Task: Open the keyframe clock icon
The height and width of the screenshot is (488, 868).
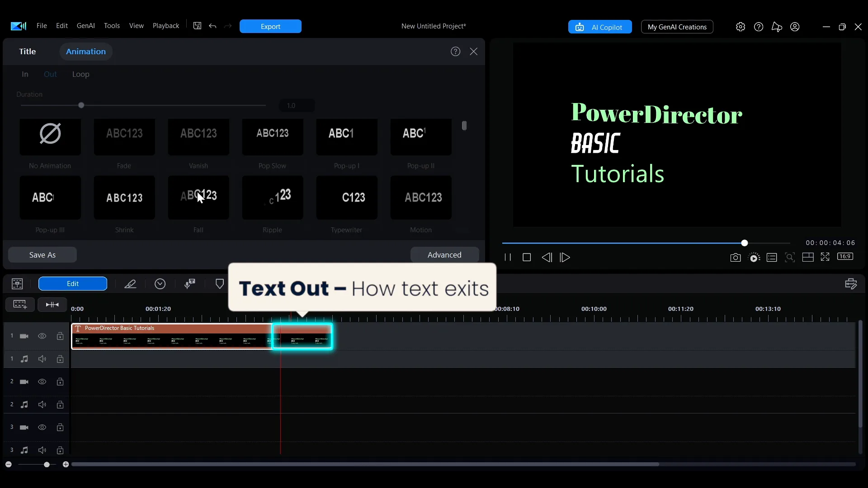Action: 160,284
